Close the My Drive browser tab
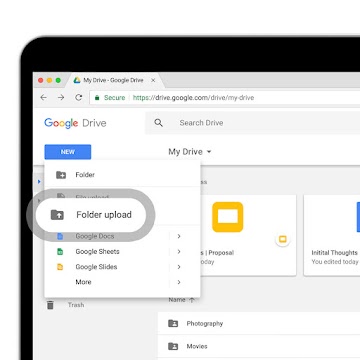 (153, 80)
